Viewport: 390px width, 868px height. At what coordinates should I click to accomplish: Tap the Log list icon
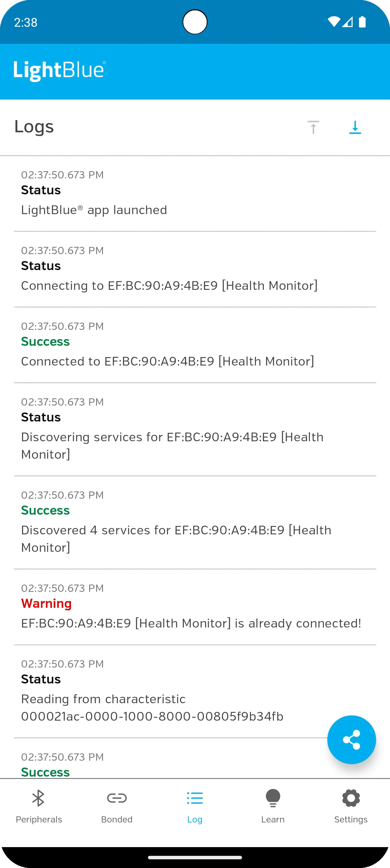pyautogui.click(x=195, y=798)
